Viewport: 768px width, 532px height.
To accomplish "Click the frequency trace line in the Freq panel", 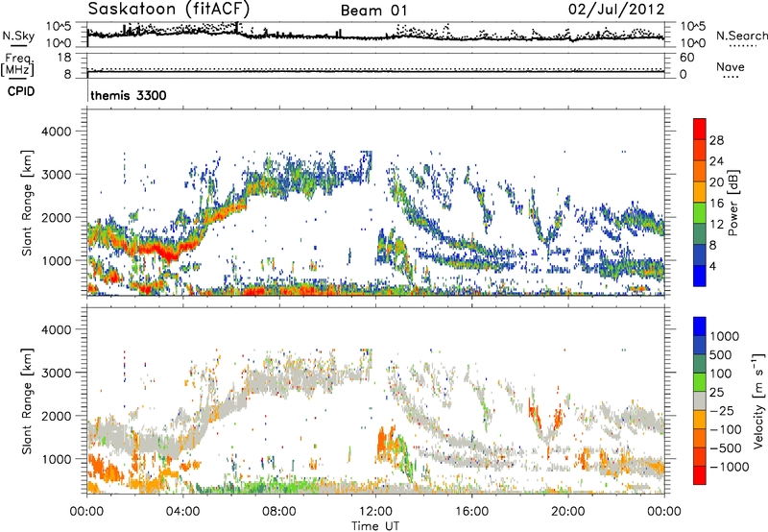I will [375, 72].
